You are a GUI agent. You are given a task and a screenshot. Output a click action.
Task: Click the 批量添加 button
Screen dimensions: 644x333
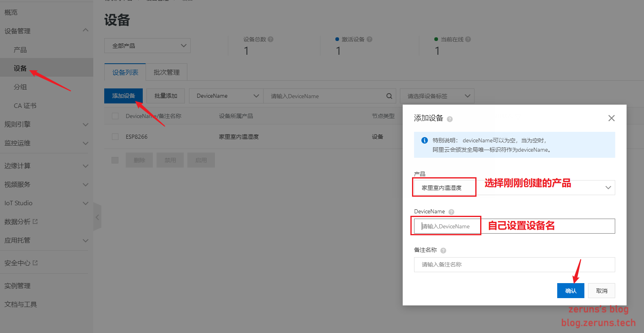[x=165, y=96]
